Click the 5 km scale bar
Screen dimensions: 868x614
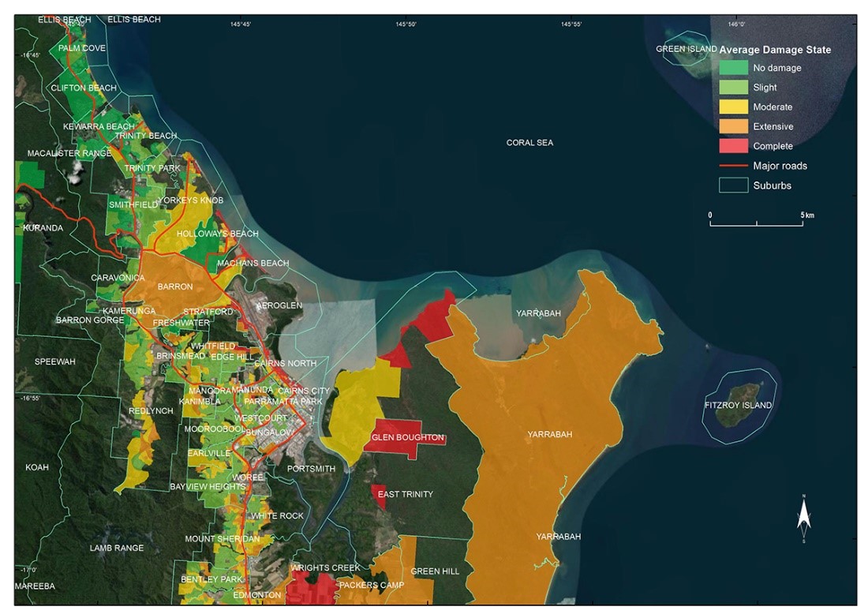click(x=756, y=224)
